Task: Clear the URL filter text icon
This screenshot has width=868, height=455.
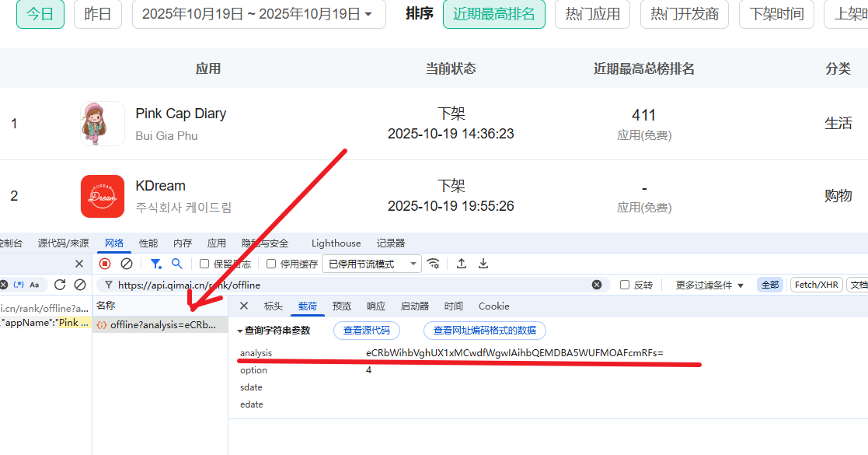Action: [597, 285]
